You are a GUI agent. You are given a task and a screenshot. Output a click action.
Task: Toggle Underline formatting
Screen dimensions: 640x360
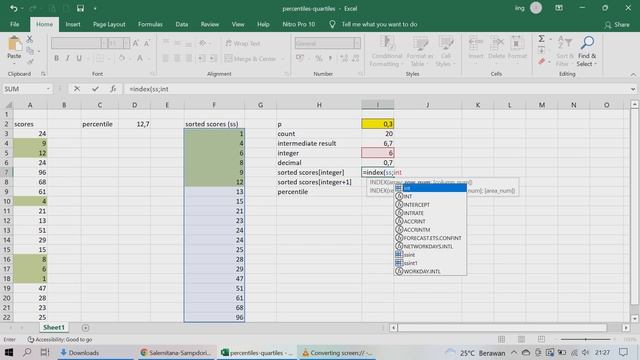(79, 58)
